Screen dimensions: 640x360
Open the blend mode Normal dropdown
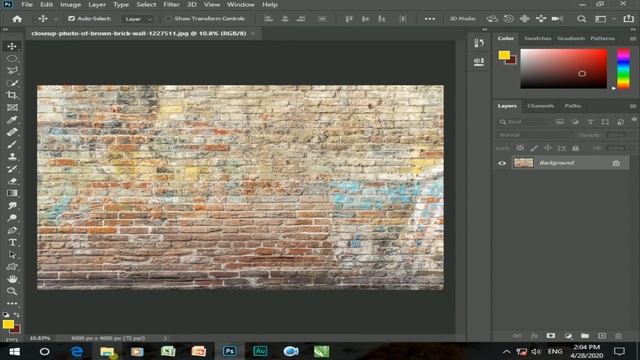(x=536, y=135)
